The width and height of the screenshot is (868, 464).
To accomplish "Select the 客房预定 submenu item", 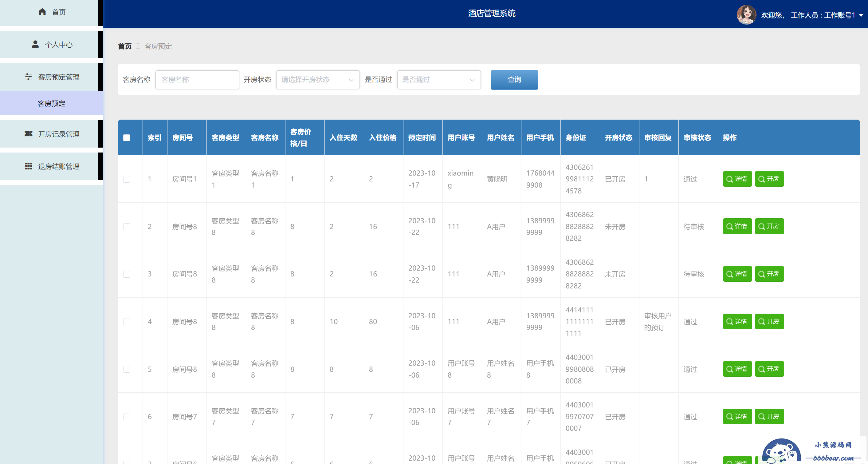I will (x=52, y=104).
